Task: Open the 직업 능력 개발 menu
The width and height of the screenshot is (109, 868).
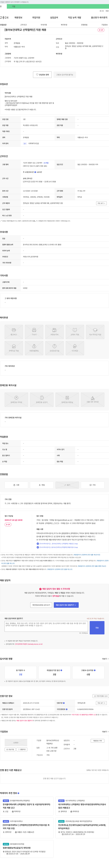Action: pyautogui.click(x=74, y=18)
